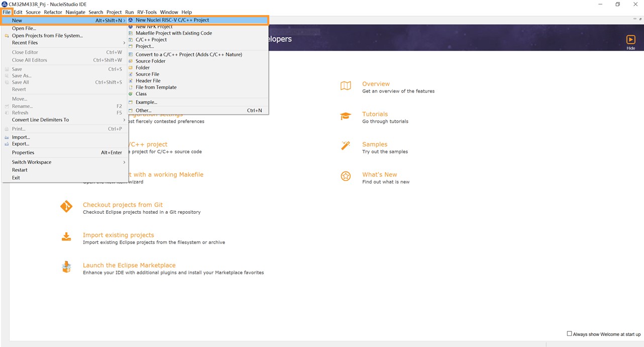Open the Overview map icon
The height and width of the screenshot is (347, 644).
[346, 86]
